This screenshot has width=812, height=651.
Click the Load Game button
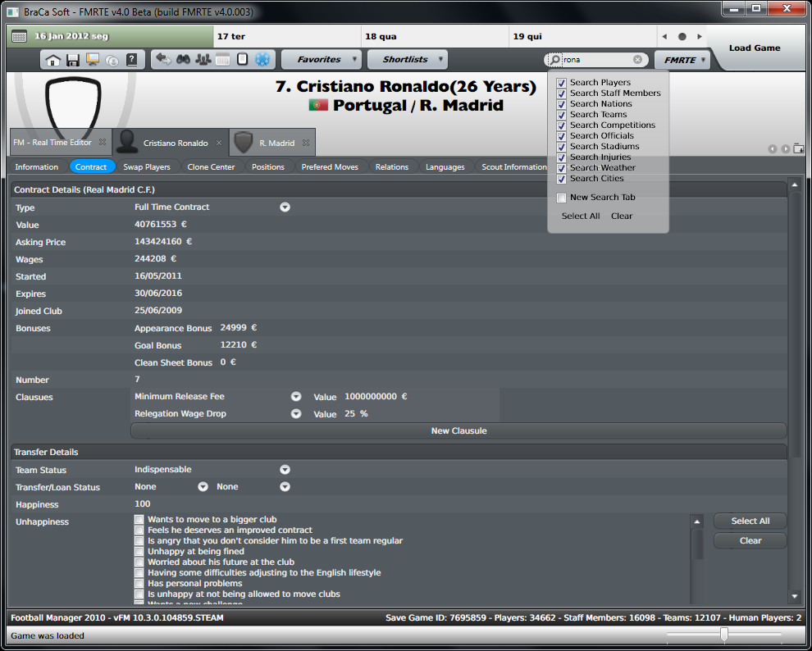pyautogui.click(x=755, y=48)
